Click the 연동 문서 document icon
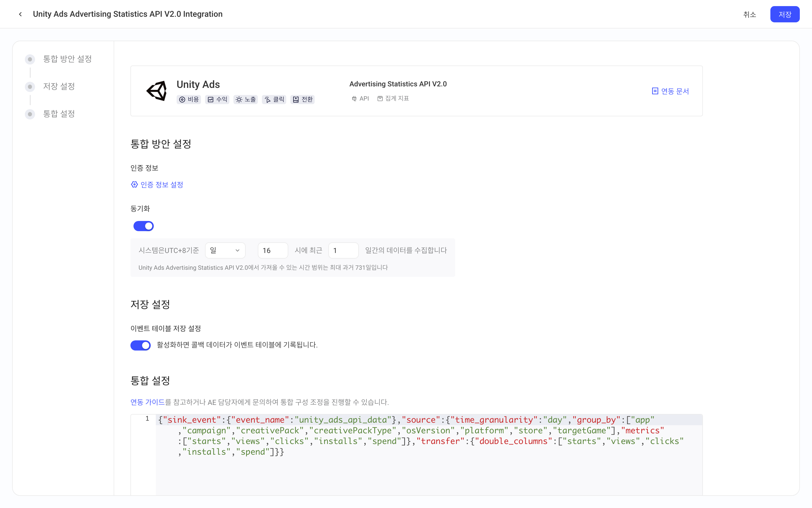 click(x=655, y=91)
